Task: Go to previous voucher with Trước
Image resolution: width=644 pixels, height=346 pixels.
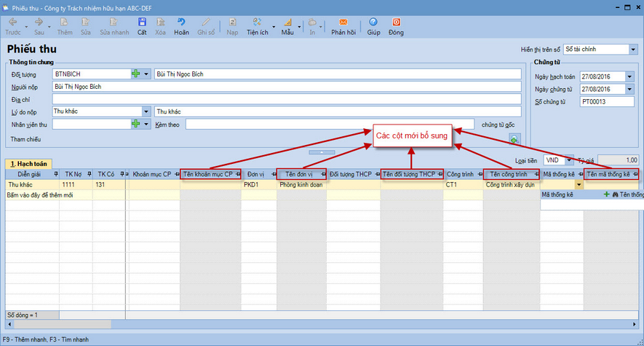Action: (12, 22)
